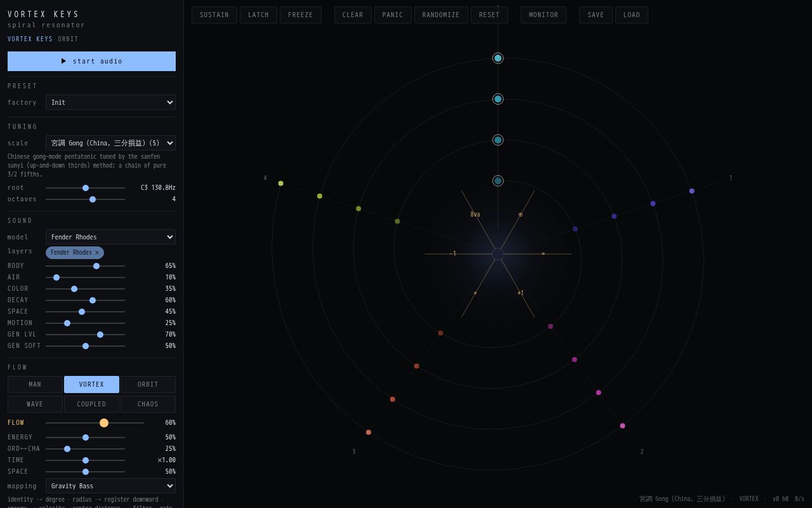Adjust the SPACE slider in the SOUND section

click(x=85, y=312)
